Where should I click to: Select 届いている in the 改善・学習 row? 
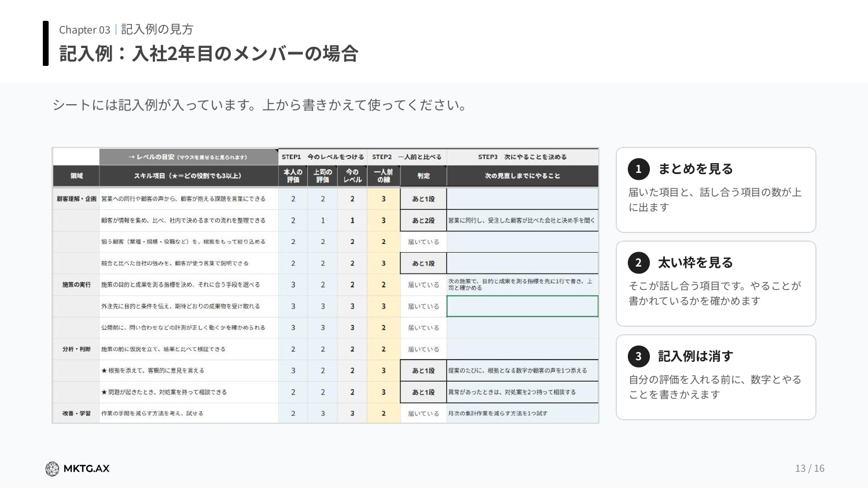424,413
